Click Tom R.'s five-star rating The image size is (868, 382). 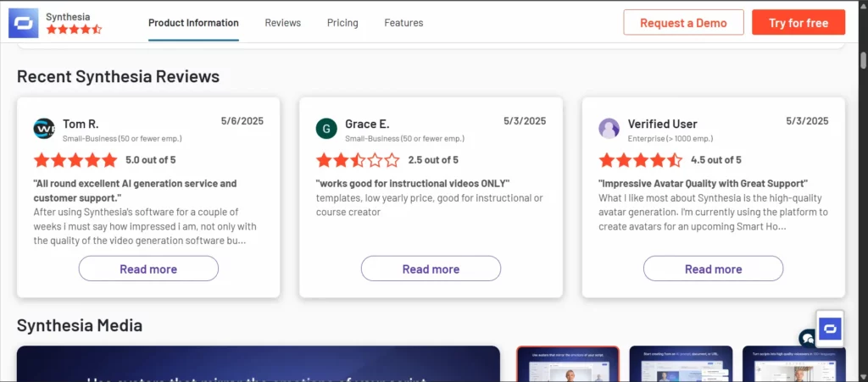75,160
